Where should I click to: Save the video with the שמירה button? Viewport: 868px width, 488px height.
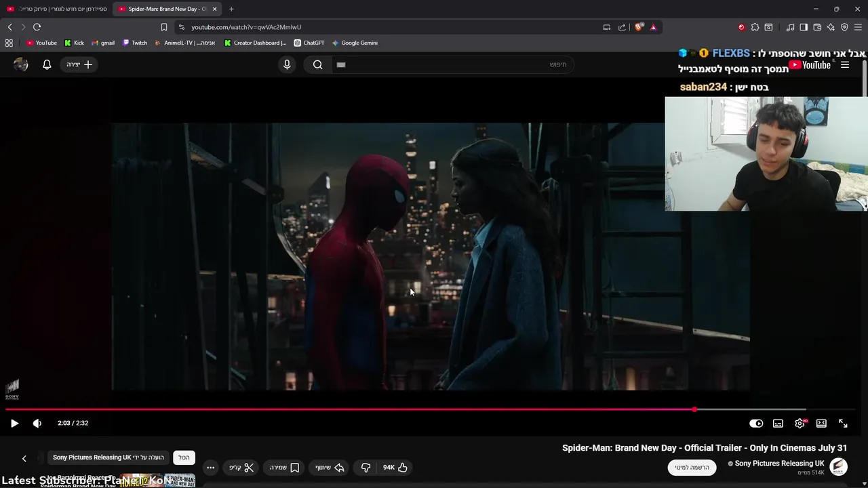[285, 467]
